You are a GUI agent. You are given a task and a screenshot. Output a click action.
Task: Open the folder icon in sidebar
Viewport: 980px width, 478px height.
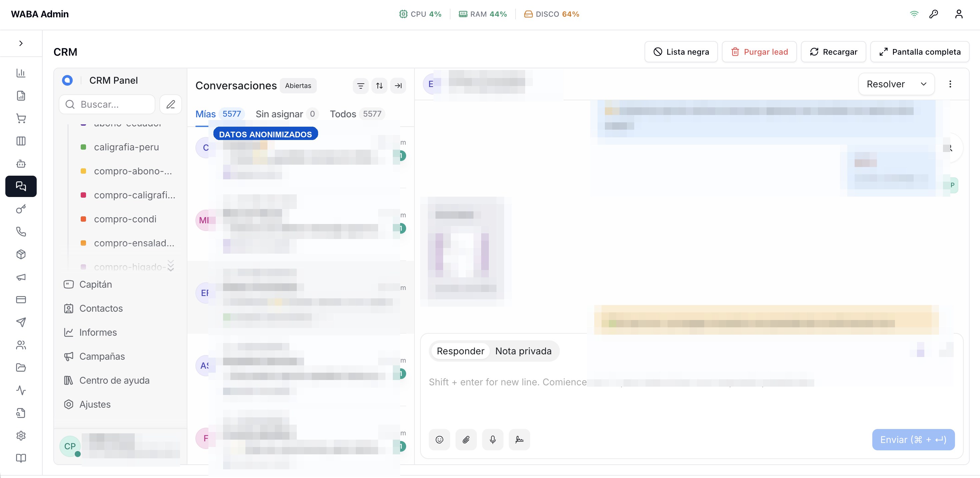pos(21,368)
